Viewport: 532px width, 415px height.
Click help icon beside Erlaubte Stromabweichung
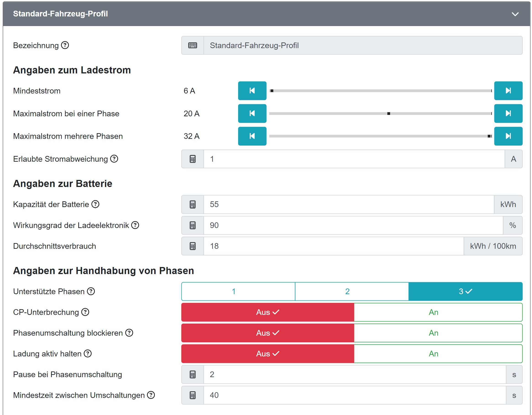(114, 159)
